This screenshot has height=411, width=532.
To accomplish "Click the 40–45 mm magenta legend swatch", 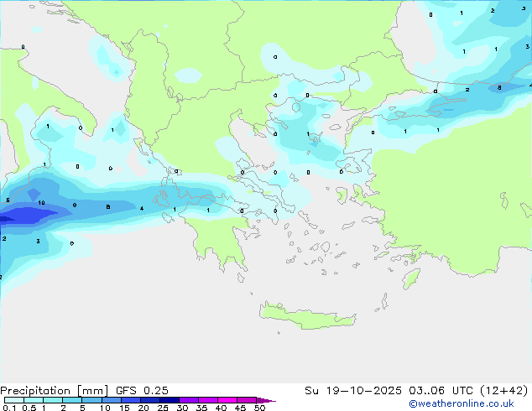I will tap(227, 400).
